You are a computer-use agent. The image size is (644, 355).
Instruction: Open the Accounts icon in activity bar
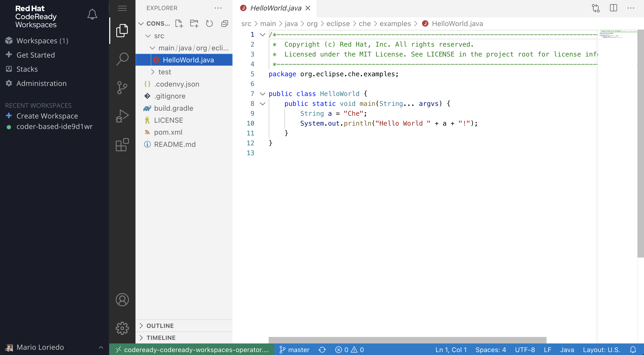click(x=122, y=300)
